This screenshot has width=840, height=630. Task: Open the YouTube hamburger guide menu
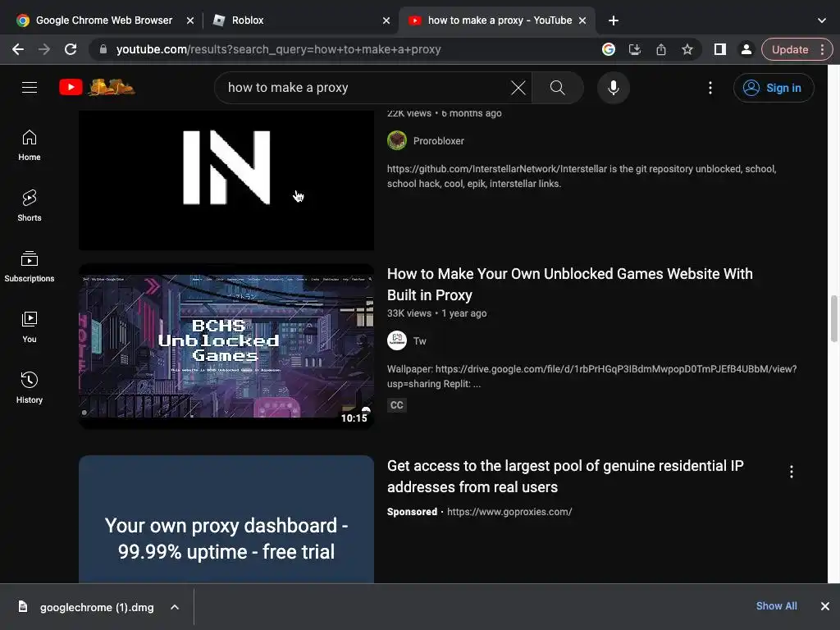click(30, 87)
